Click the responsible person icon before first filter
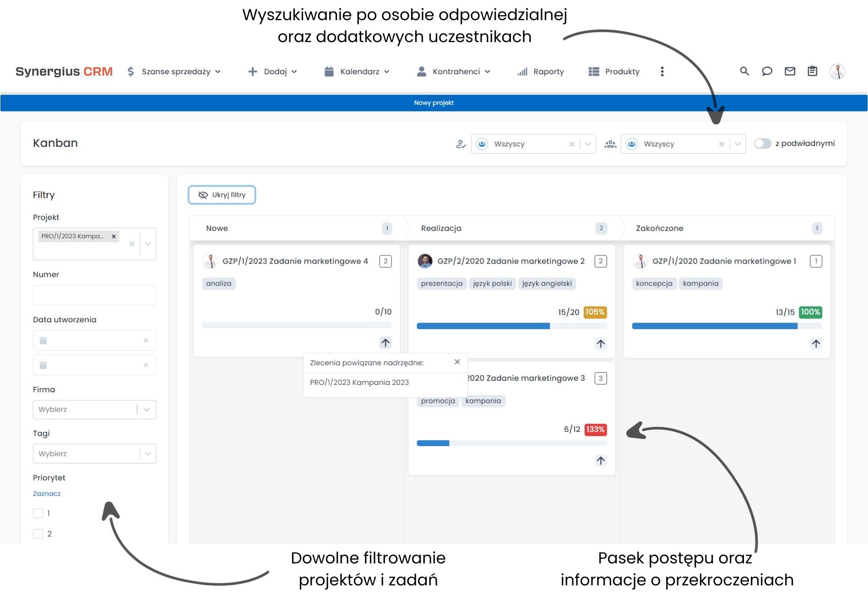The width and height of the screenshot is (868, 595). click(x=461, y=144)
